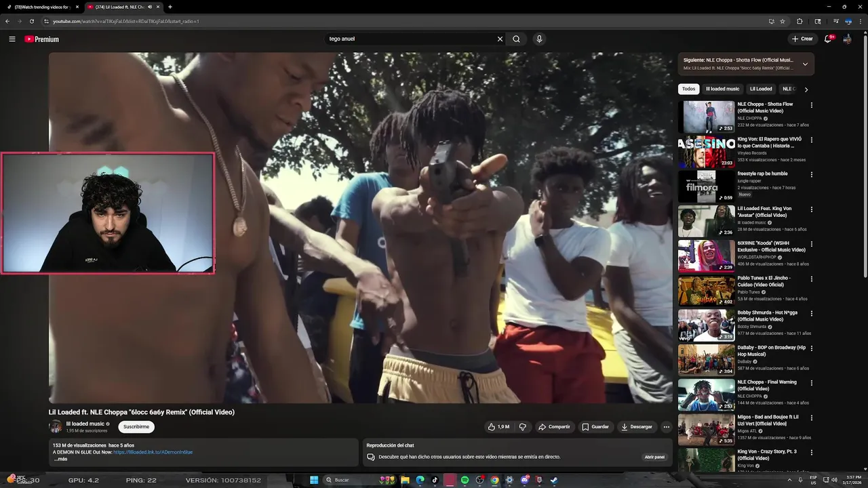
Task: Open the YouTube account avatar menu
Action: click(x=847, y=39)
